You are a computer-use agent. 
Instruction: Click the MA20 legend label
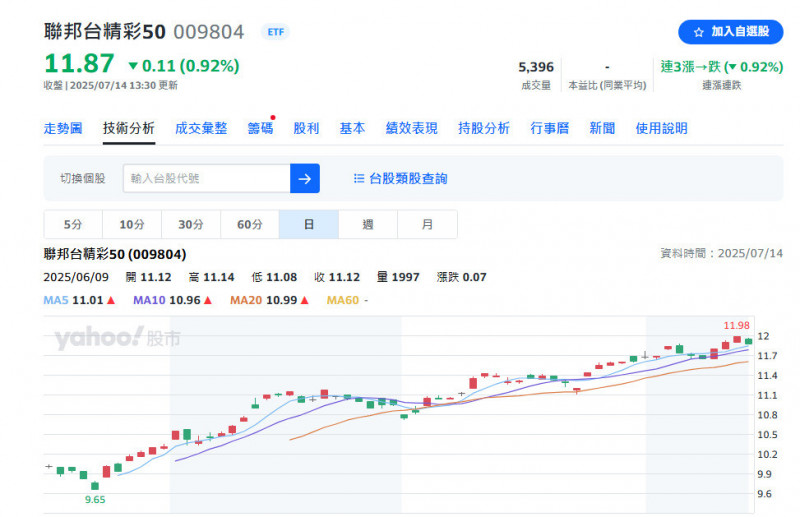pyautogui.click(x=246, y=300)
